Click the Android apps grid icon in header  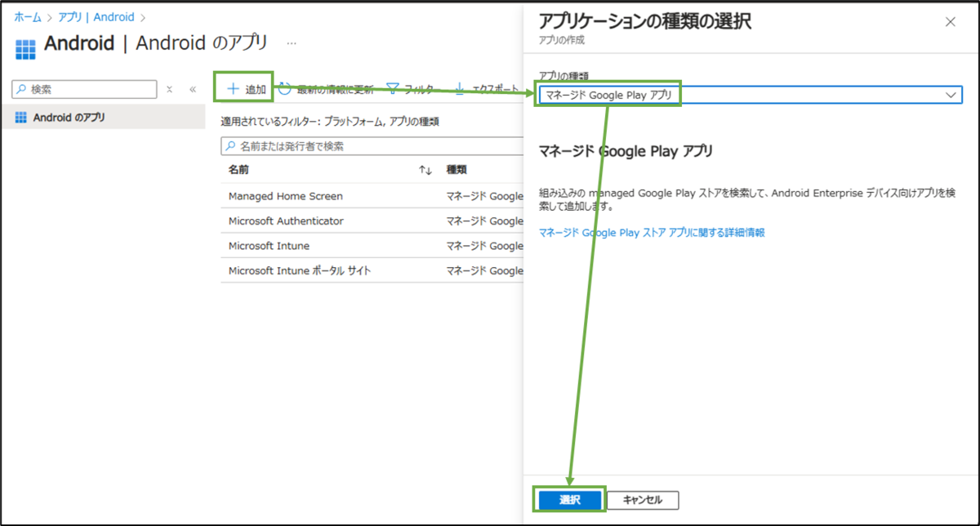(25, 48)
